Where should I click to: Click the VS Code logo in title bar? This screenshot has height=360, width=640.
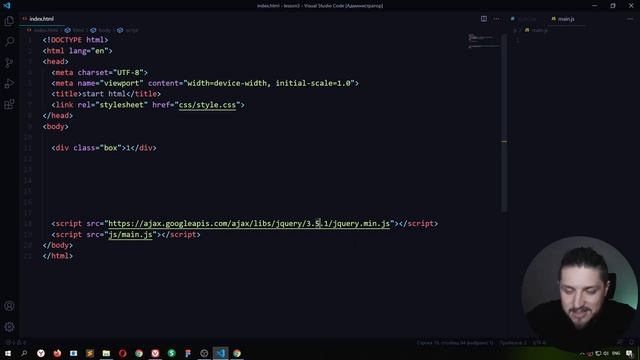(7, 5)
